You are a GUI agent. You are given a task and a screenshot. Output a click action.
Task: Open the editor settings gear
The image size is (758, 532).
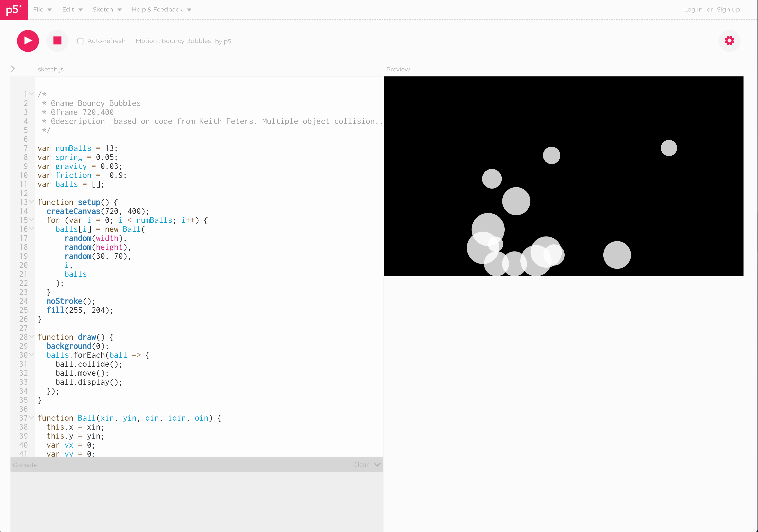click(x=729, y=41)
